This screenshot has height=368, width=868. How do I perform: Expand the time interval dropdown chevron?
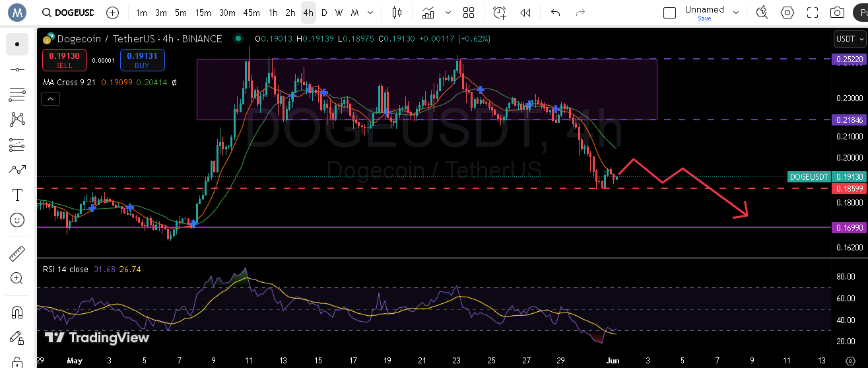click(372, 13)
